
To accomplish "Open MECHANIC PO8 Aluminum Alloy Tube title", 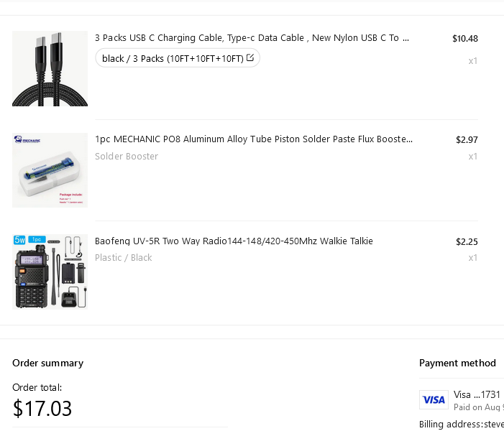I will (254, 139).
